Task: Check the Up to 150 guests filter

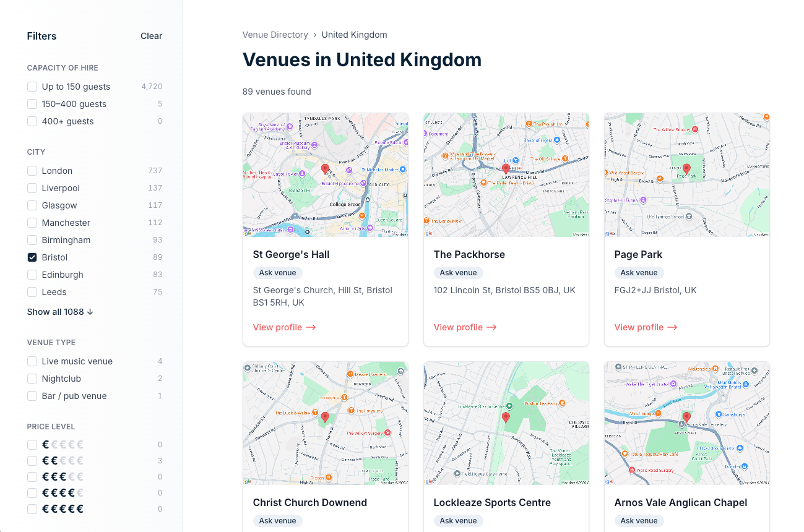Action: (x=32, y=87)
